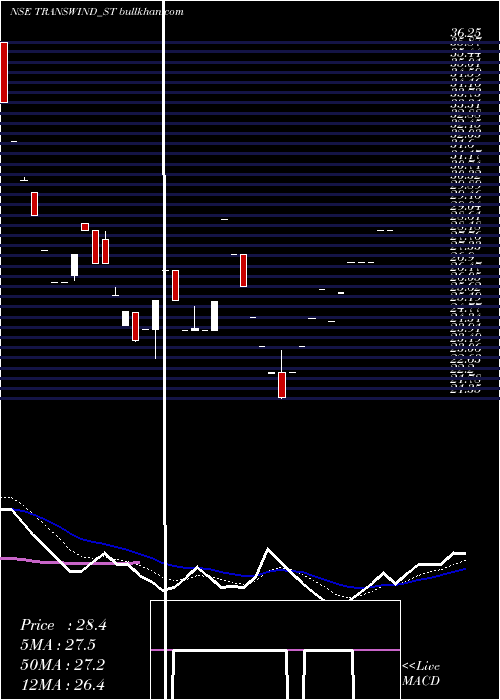Click the tallest red candlestick below 36.25 level
This screenshot has width=500, height=700.
[4, 72]
